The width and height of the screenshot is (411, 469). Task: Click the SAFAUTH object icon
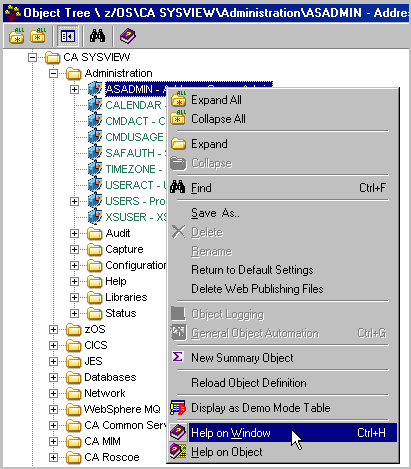click(95, 153)
